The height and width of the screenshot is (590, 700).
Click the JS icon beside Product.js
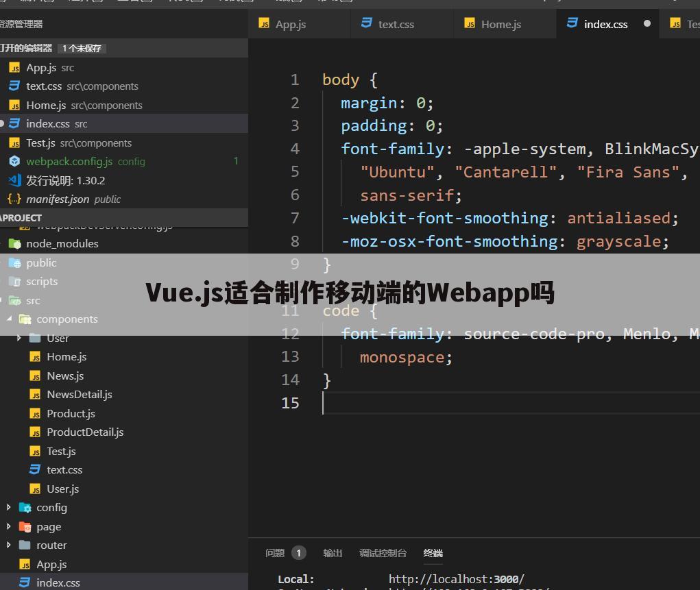pyautogui.click(x=35, y=414)
